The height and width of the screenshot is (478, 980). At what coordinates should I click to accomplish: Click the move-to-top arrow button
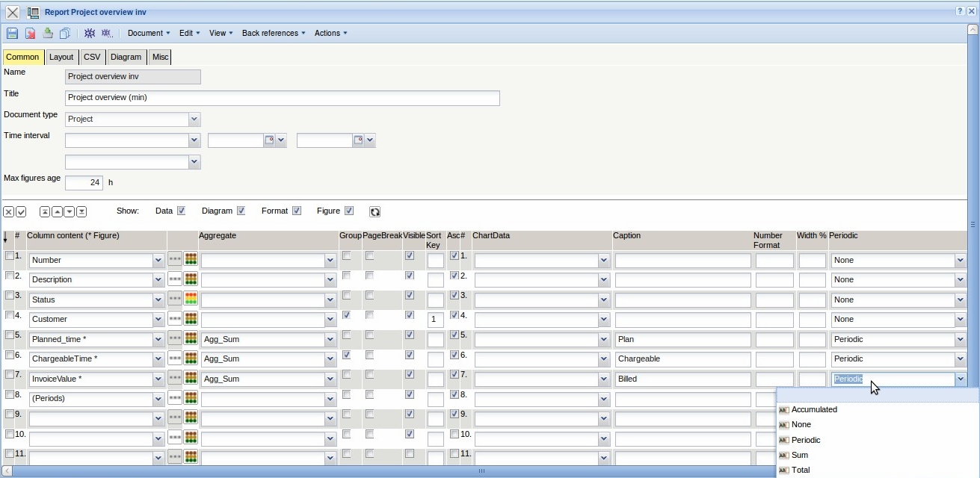[45, 212]
